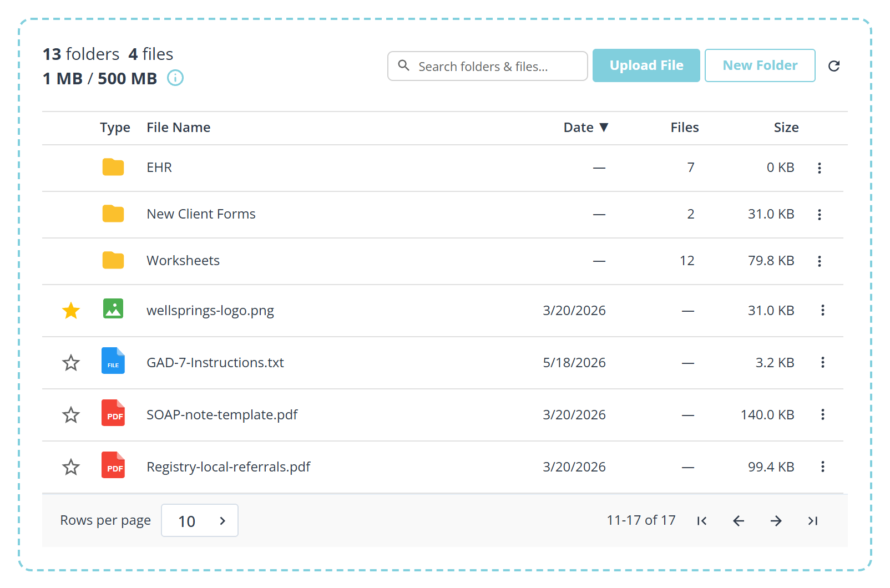This screenshot has width=890, height=588.
Task: Click the New Client Forms folder icon
Action: click(x=113, y=214)
